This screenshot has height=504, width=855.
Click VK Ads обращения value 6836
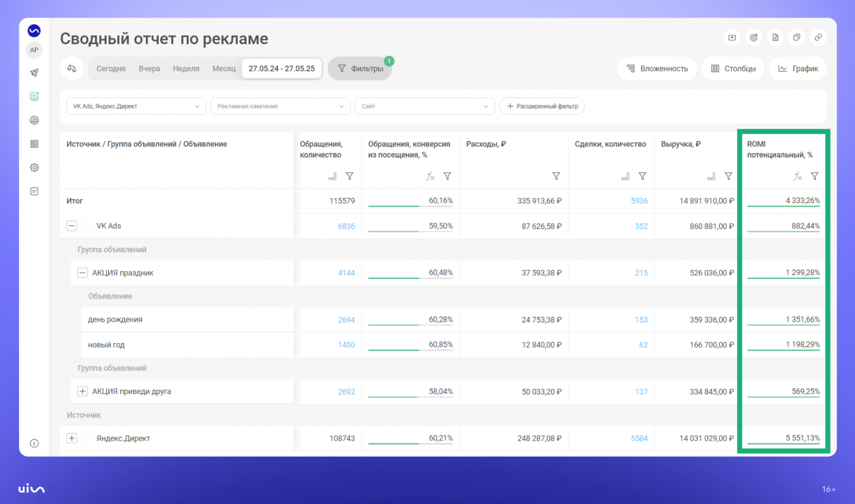coord(346,226)
